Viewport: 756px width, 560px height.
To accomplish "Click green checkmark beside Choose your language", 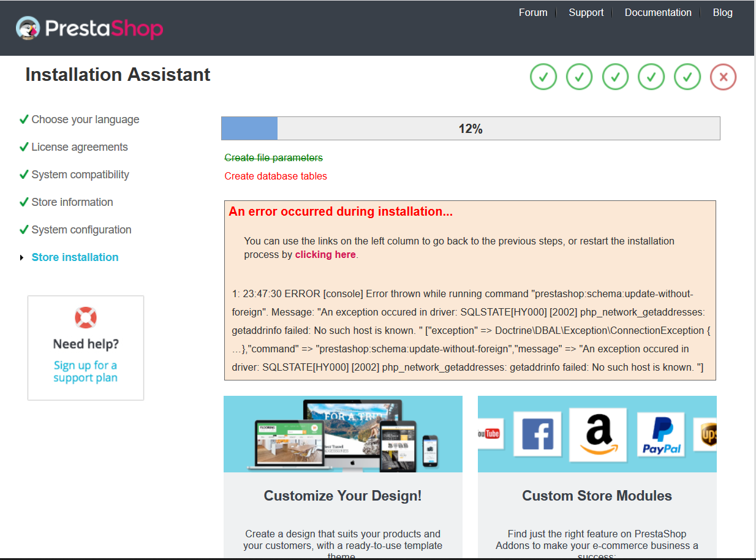I will tap(24, 119).
